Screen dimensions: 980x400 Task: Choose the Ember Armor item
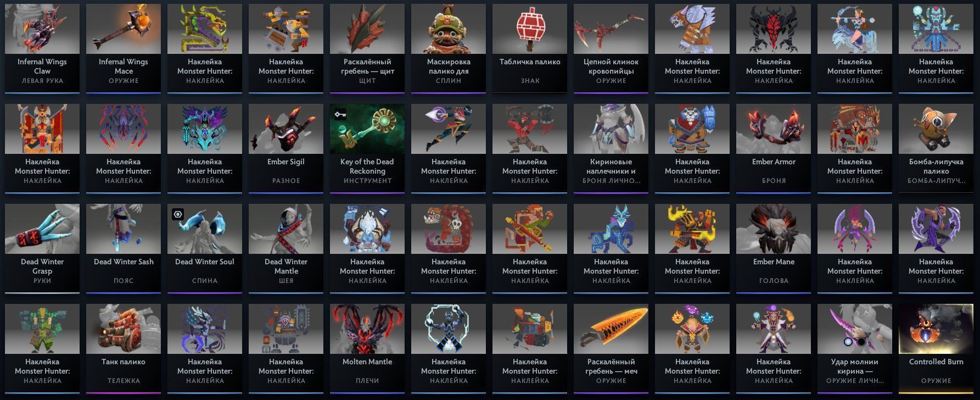pos(774,148)
